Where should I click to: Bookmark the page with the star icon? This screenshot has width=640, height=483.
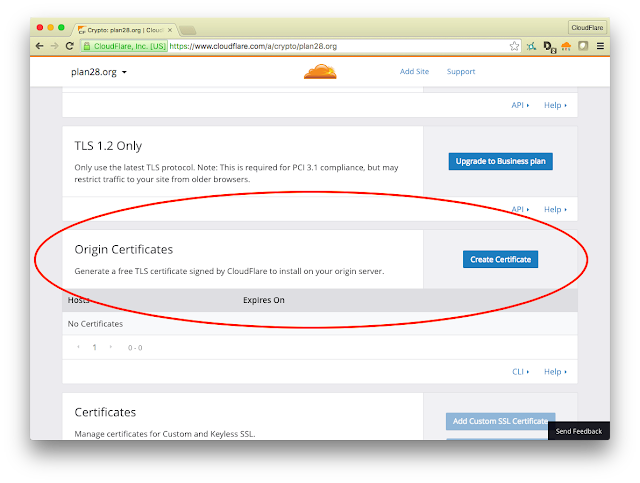pyautogui.click(x=514, y=46)
